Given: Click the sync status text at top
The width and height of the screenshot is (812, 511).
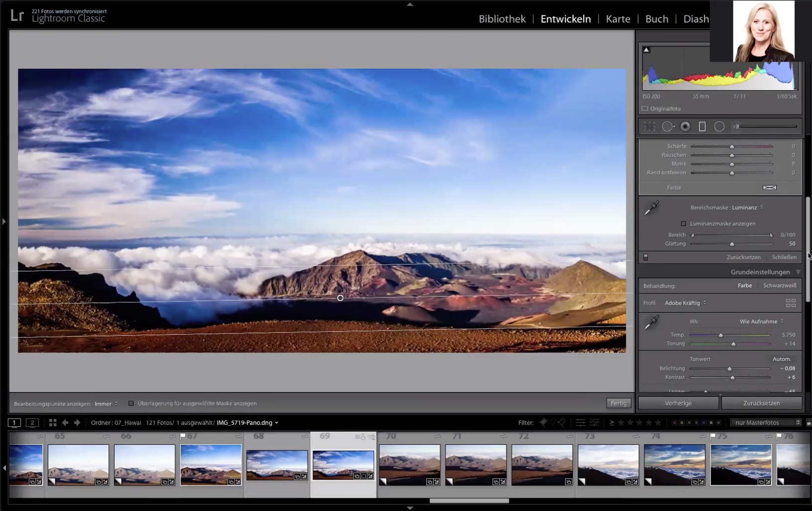Looking at the screenshot, I should [69, 11].
